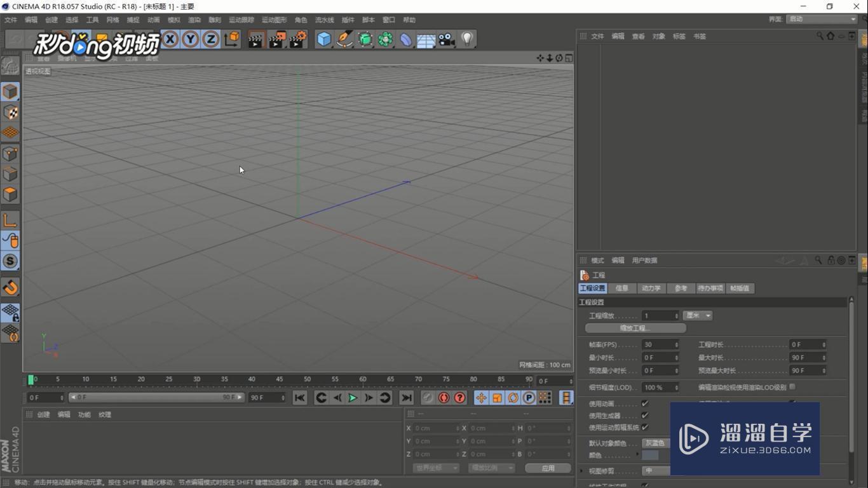Toggle the Y axis lock
This screenshot has height=488, width=868.
[x=190, y=39]
